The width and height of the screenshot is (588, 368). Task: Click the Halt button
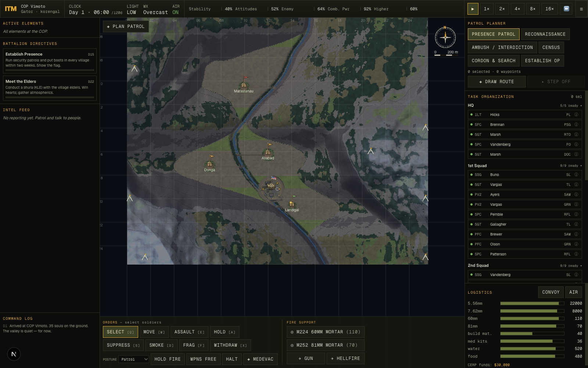coord(232,359)
